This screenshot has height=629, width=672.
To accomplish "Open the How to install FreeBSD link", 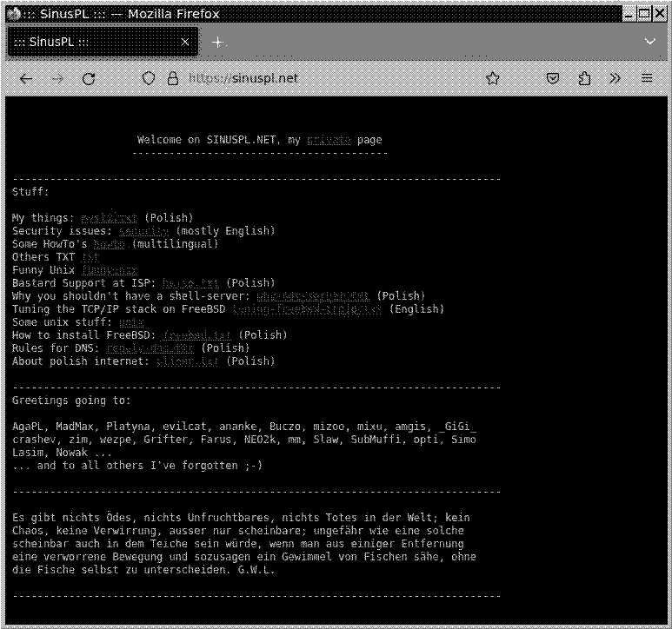I will (x=197, y=335).
